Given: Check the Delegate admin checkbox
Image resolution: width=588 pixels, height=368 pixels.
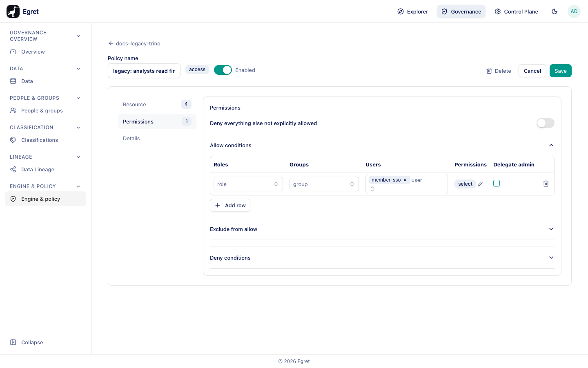Looking at the screenshot, I should point(497,183).
